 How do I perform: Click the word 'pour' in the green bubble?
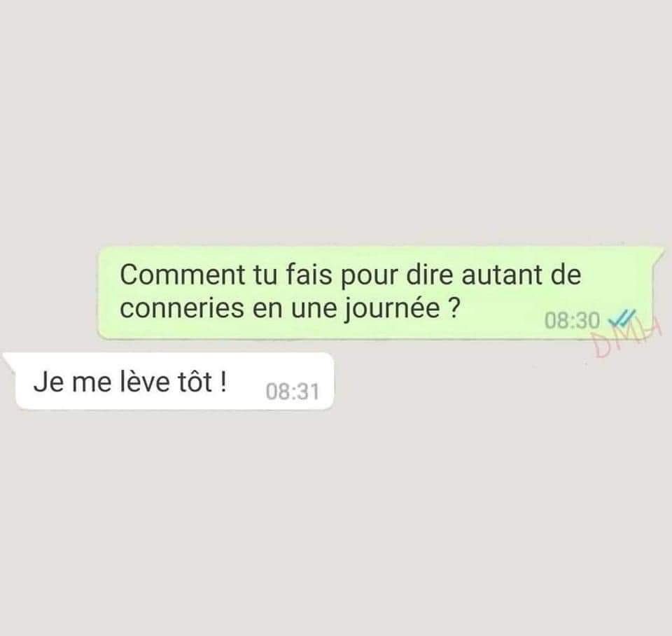click(369, 277)
